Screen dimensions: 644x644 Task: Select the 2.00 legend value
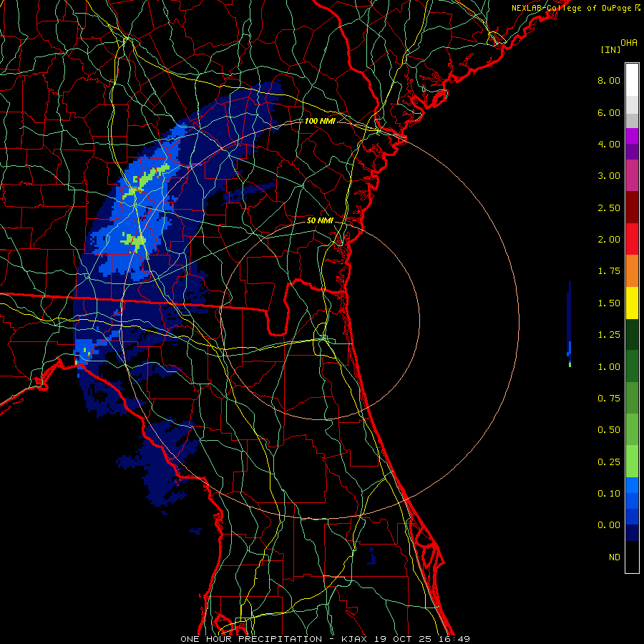pos(609,240)
